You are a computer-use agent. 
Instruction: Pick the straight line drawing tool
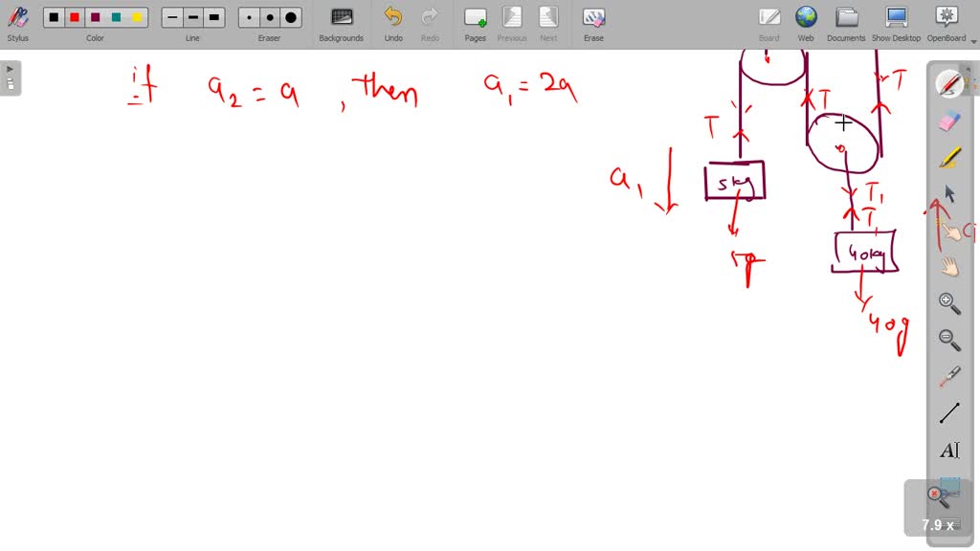(x=947, y=411)
